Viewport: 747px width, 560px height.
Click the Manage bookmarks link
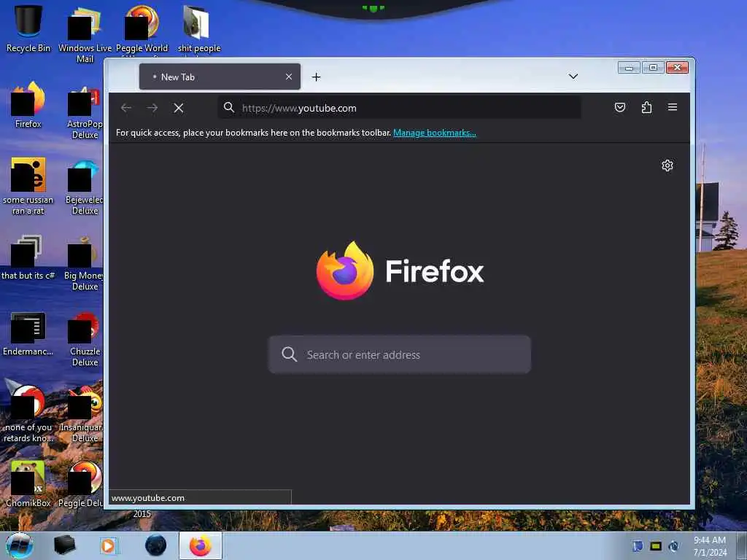[x=435, y=133]
